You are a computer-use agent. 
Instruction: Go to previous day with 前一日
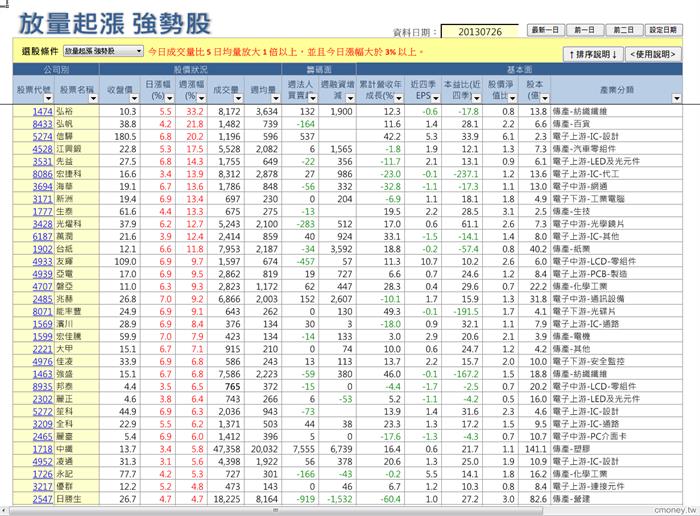pyautogui.click(x=584, y=30)
